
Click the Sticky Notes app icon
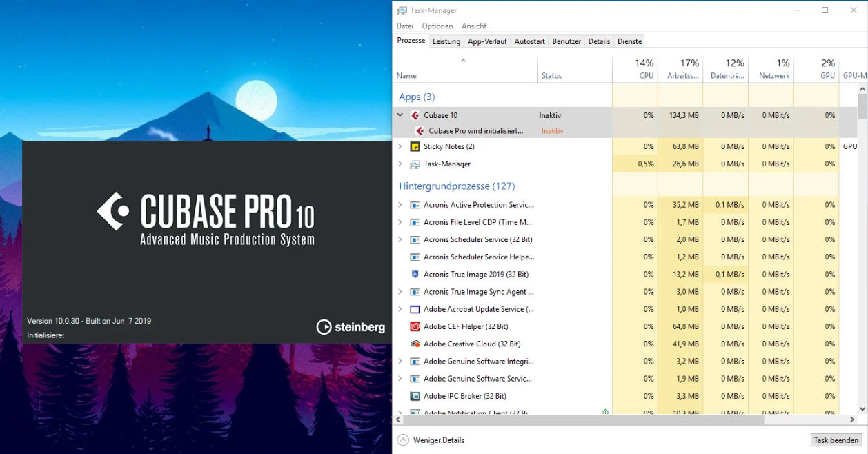pos(415,146)
